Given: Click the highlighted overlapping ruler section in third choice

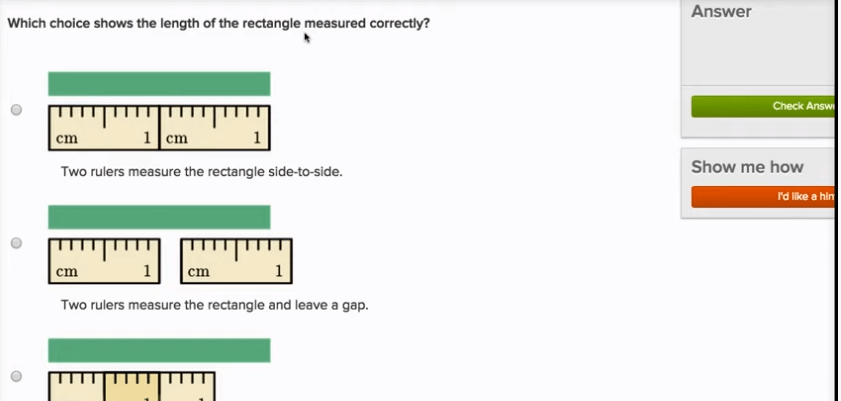Looking at the screenshot, I should [131, 387].
